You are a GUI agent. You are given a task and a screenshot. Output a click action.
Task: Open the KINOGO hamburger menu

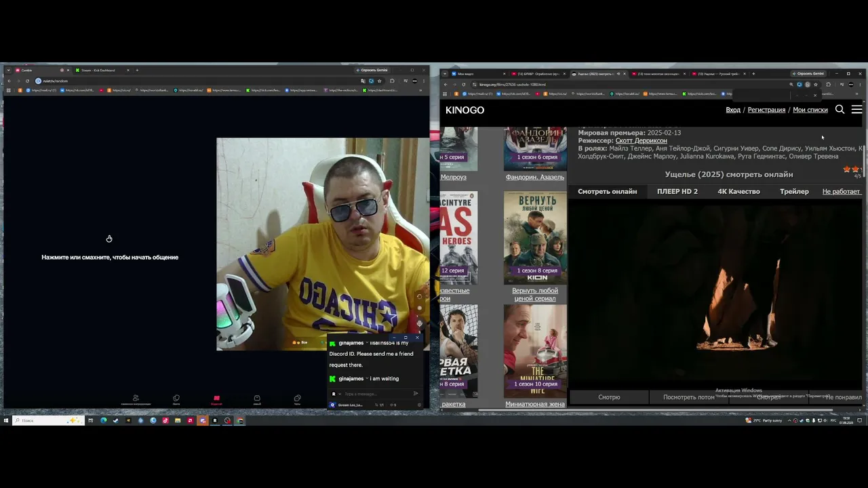[856, 110]
